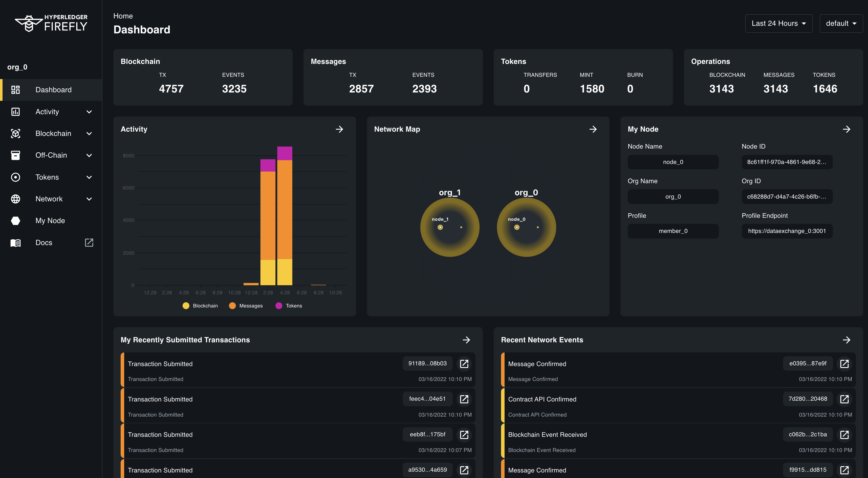The image size is (868, 478).
Task: Open external link for transaction 91189...08b03
Action: (464, 364)
